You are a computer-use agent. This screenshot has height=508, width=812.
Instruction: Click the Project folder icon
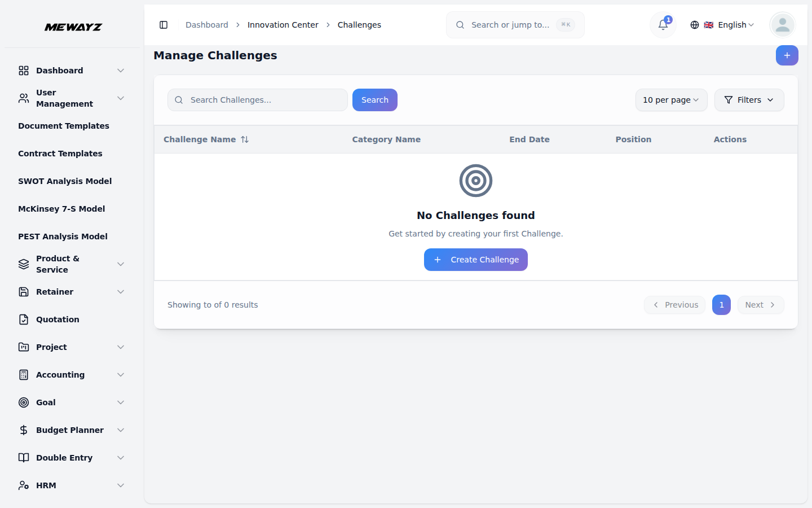click(24, 347)
